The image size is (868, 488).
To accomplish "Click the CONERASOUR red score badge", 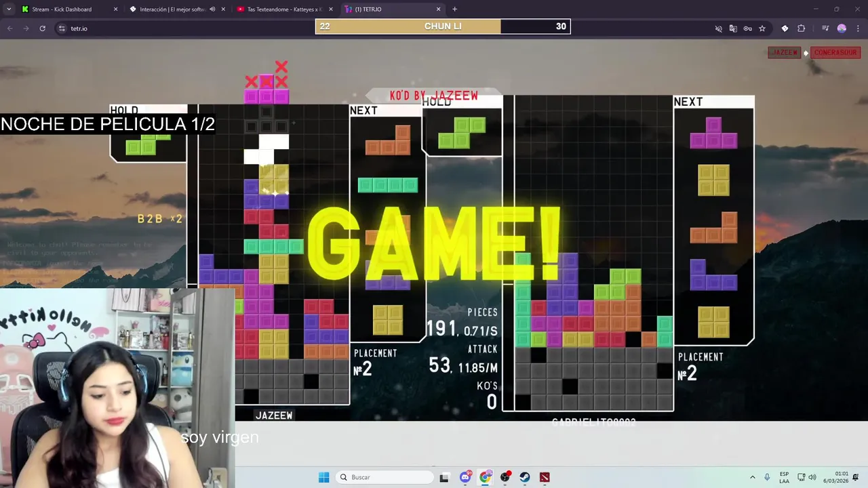I will coord(835,52).
